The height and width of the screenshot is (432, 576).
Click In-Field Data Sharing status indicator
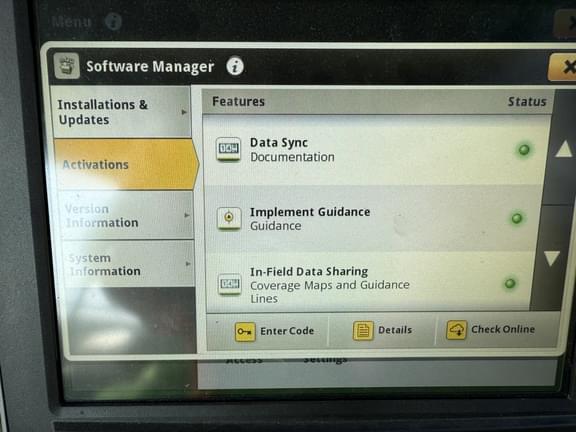point(510,283)
